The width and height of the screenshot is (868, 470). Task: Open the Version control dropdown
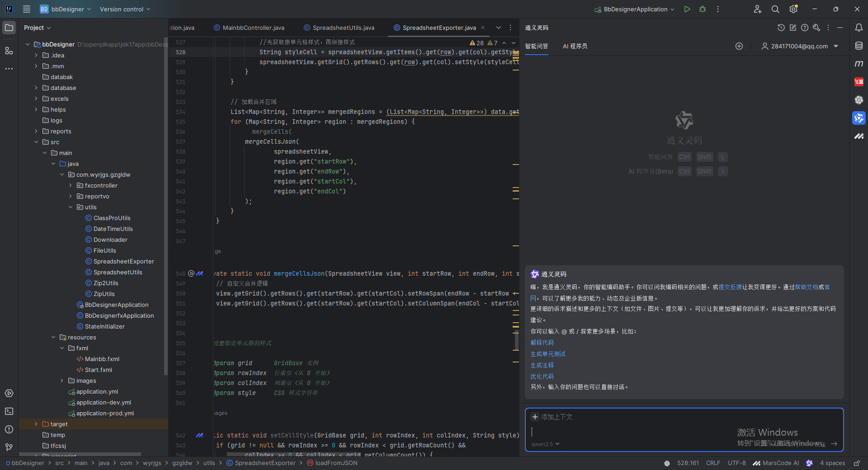[x=125, y=9]
